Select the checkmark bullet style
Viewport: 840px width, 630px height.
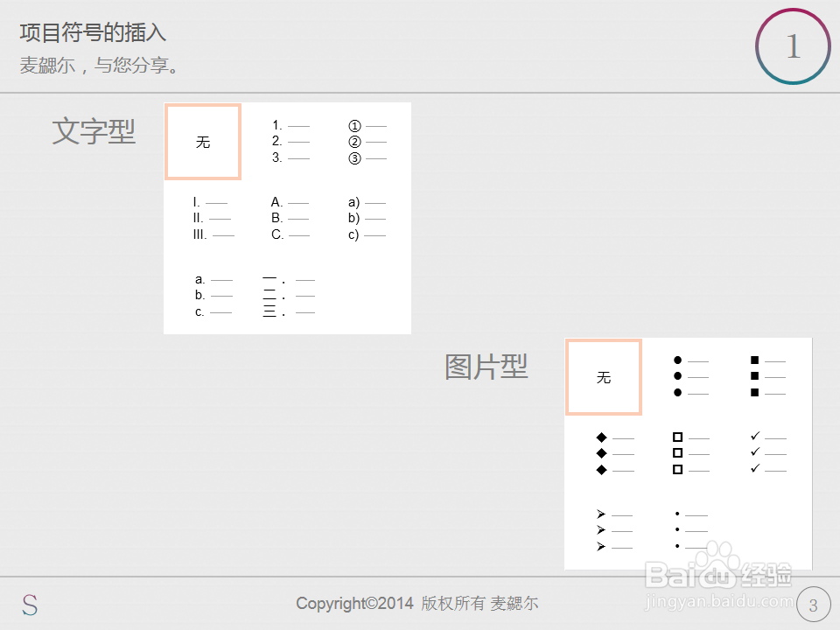coord(768,453)
